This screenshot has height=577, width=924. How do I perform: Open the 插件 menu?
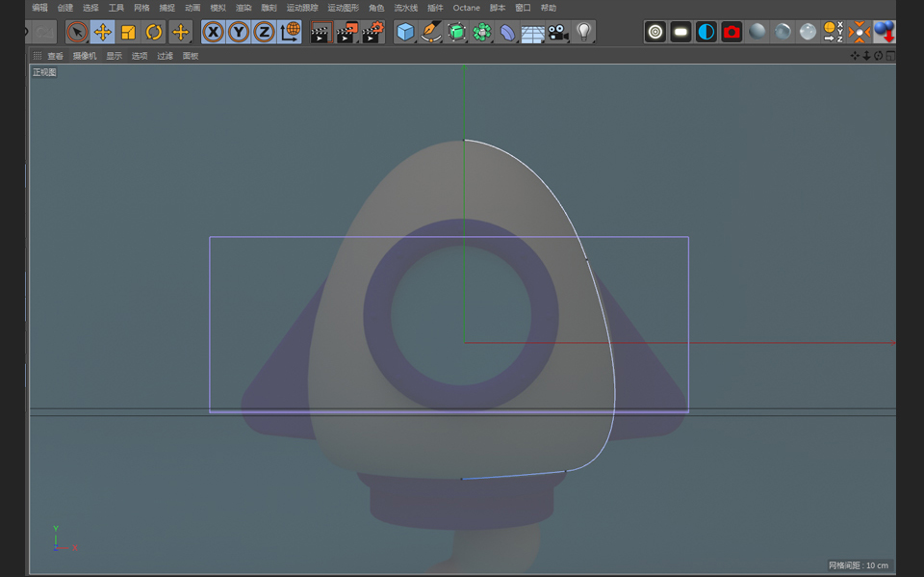tap(435, 8)
